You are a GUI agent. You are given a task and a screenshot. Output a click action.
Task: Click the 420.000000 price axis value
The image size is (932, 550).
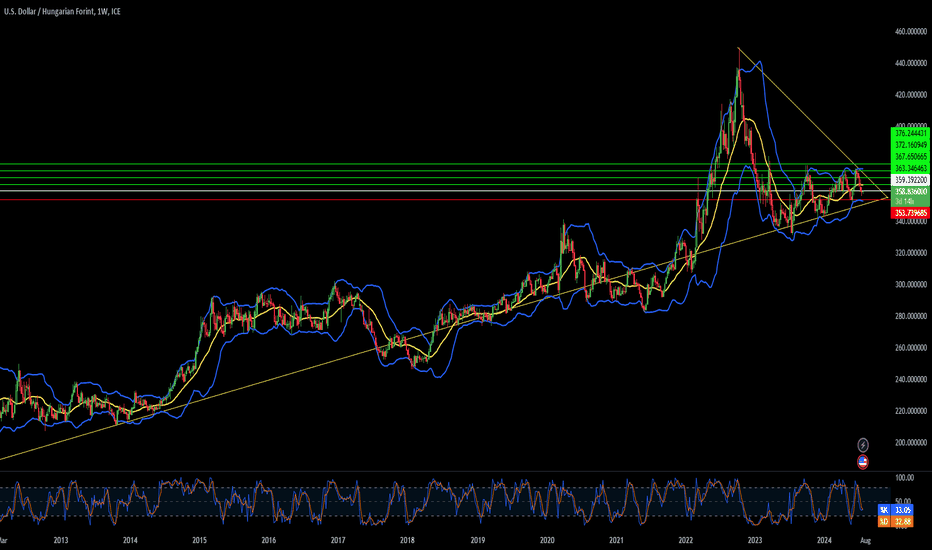click(x=911, y=95)
